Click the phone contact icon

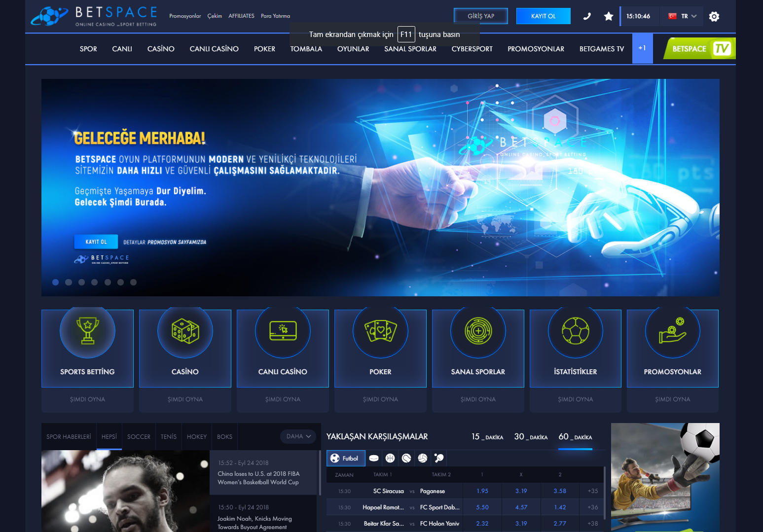587,16
